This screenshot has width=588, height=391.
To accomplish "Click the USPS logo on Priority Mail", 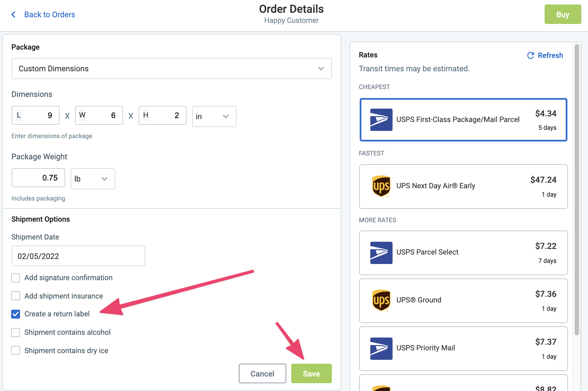I will click(x=381, y=349).
